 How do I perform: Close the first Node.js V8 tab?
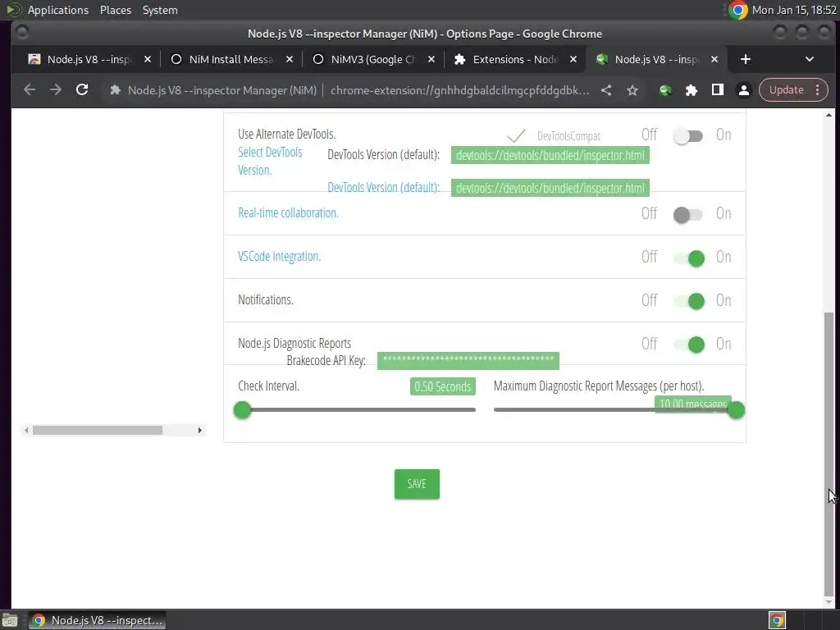148,59
